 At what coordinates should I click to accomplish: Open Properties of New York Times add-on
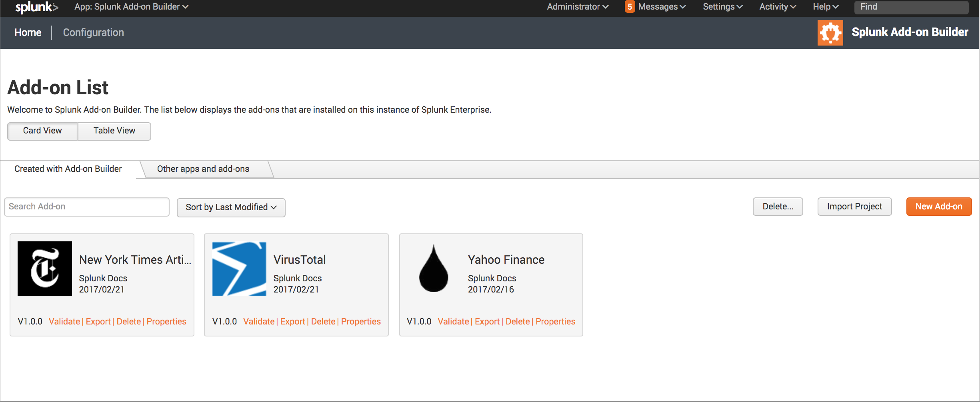[x=166, y=321]
